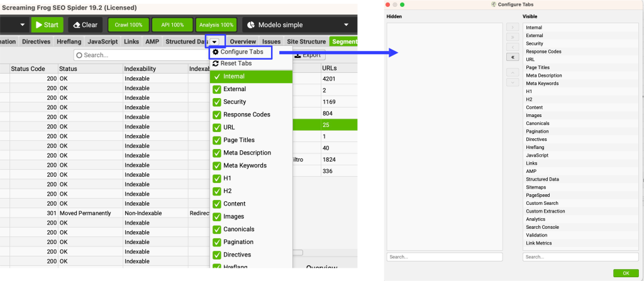Click the pie chart icon beside Modelo simple

coord(251,25)
